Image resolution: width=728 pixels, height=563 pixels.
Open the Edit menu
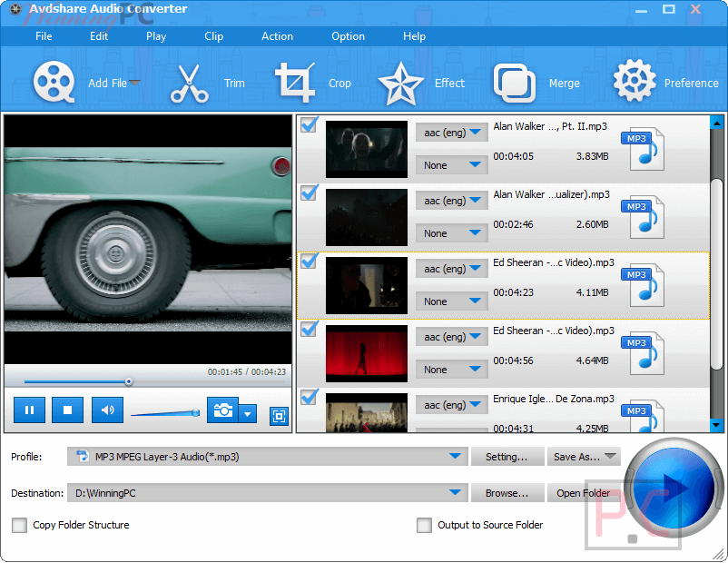(x=99, y=36)
